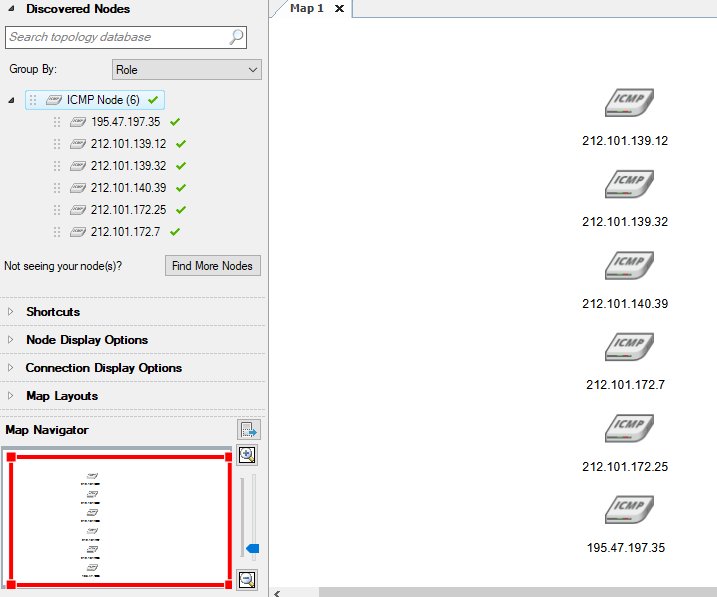717x597 pixels.
Task: Click the zoom in magnifier in Map Navigator
Action: 247,455
